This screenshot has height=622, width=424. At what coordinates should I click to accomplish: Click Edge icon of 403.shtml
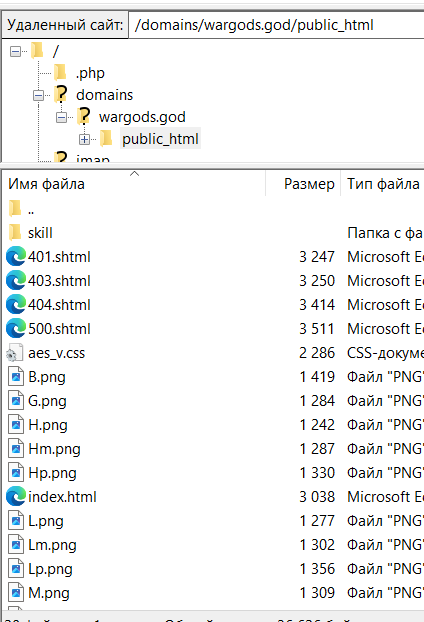point(16,280)
